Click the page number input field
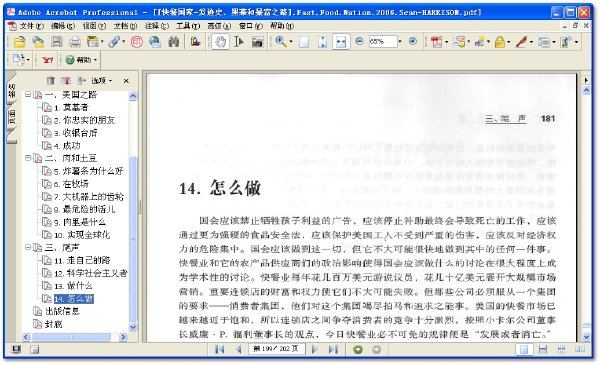This screenshot has width=600, height=365. (276, 349)
